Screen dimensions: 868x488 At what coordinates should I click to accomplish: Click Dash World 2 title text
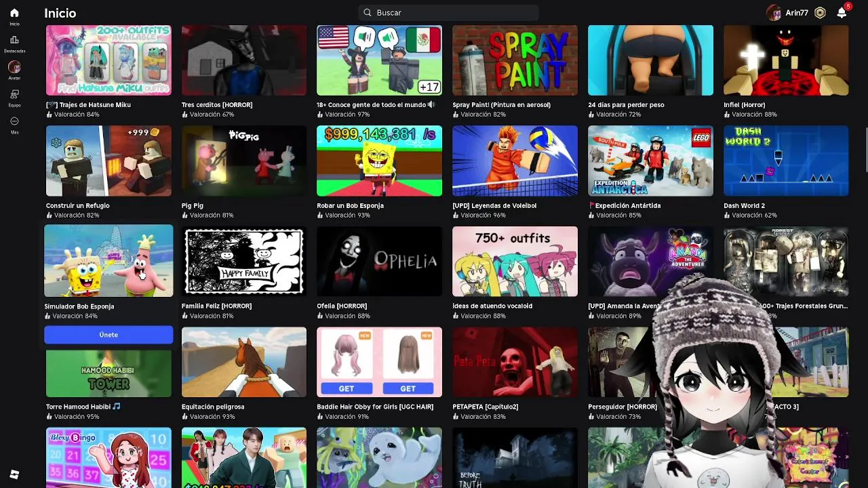[x=744, y=205]
